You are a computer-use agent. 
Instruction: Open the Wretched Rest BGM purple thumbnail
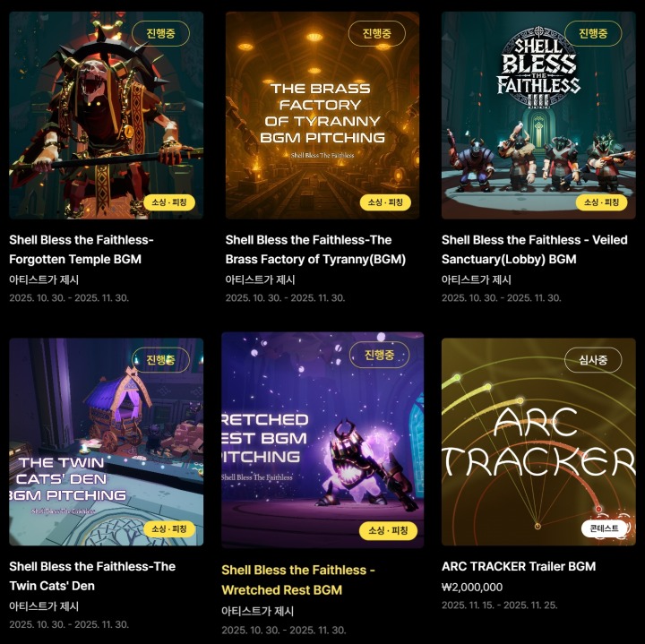click(x=322, y=440)
